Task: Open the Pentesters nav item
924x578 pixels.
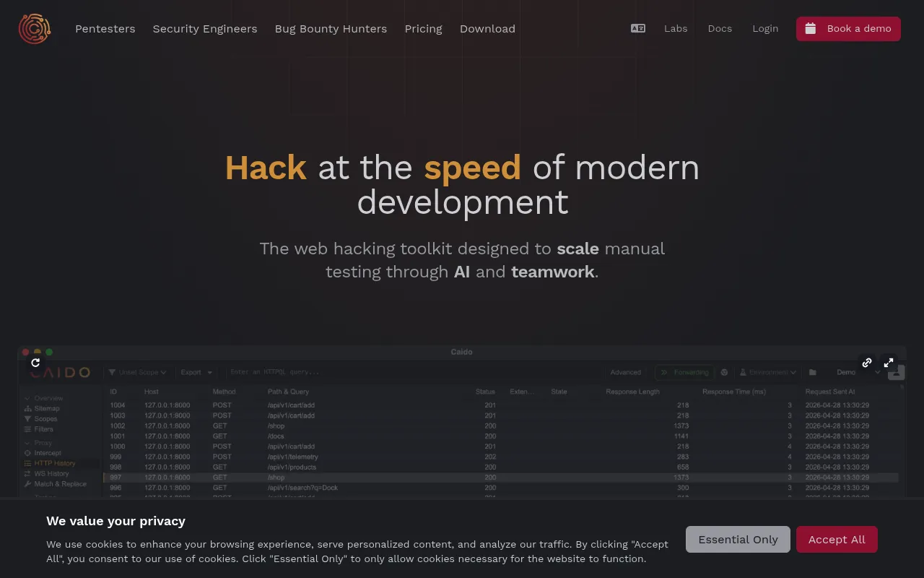Action: pyautogui.click(x=105, y=29)
